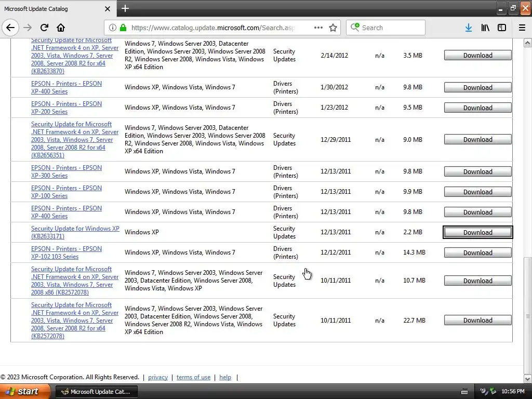Download EPSON XP-400 driver dated 1/30/2012

(478, 87)
